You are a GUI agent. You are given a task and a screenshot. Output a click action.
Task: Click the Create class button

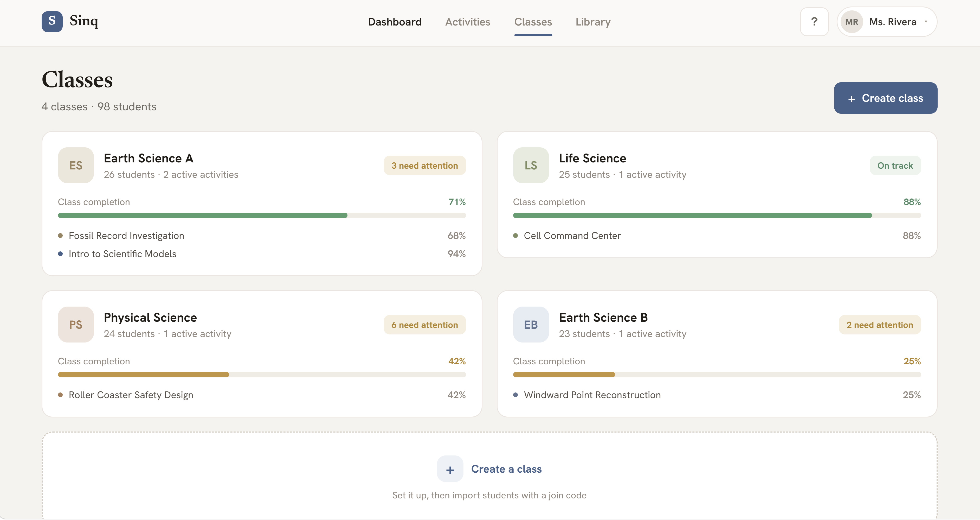coord(885,98)
